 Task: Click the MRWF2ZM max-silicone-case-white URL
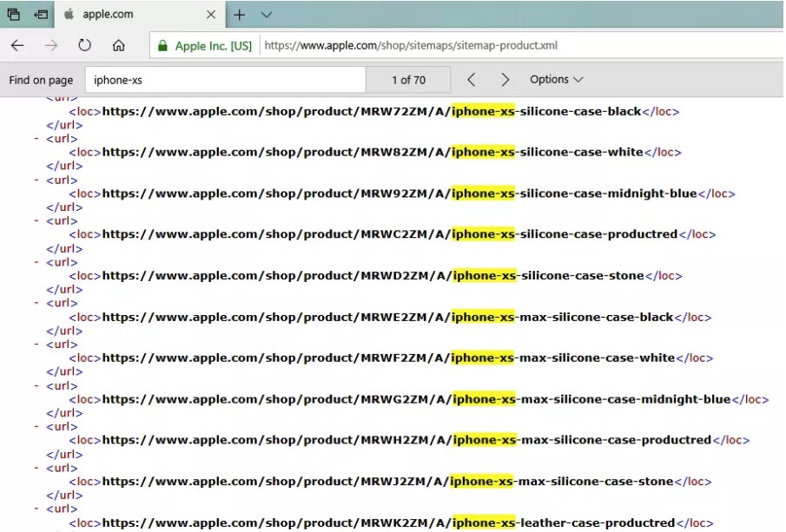point(388,358)
